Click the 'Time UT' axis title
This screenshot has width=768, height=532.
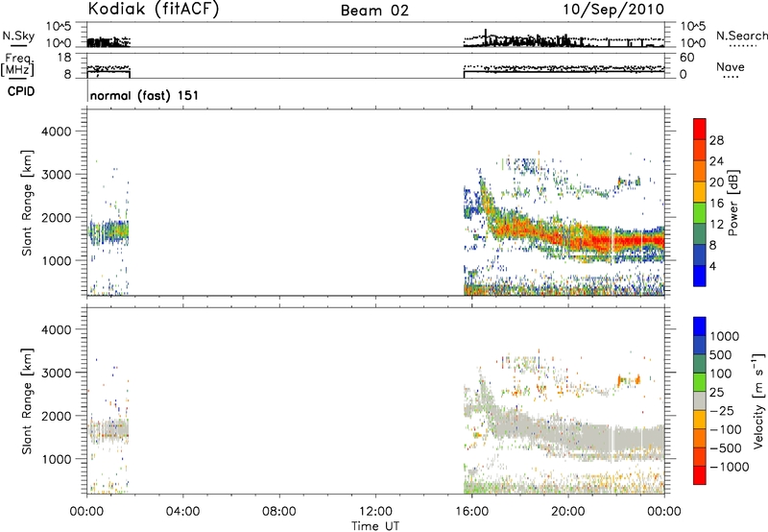point(375,526)
